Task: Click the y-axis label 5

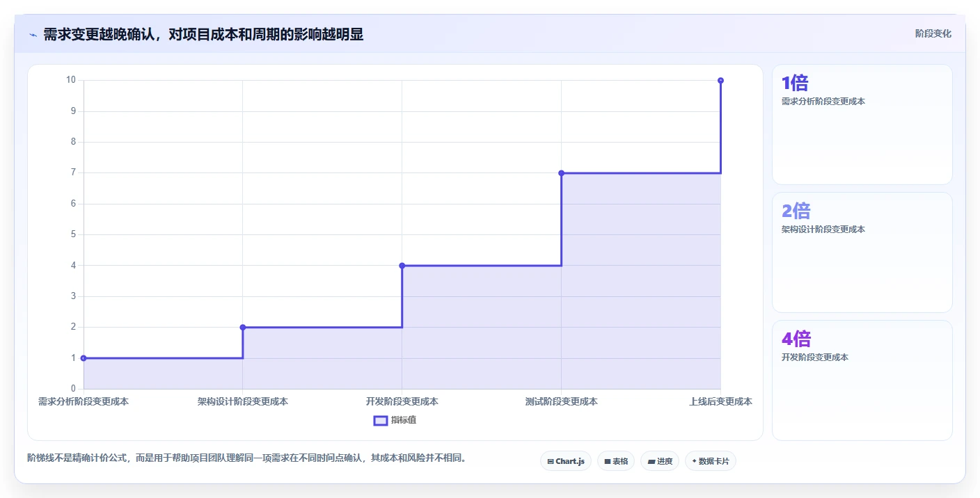Action: [73, 234]
